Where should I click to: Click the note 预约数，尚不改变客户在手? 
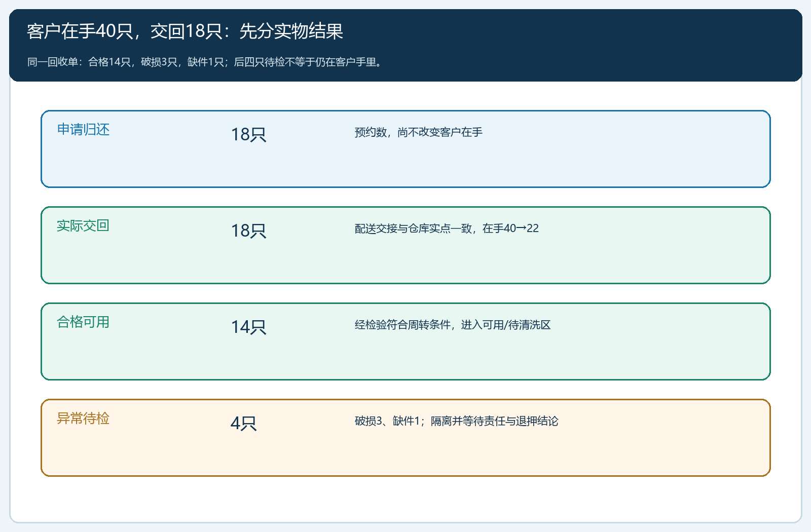(x=418, y=132)
